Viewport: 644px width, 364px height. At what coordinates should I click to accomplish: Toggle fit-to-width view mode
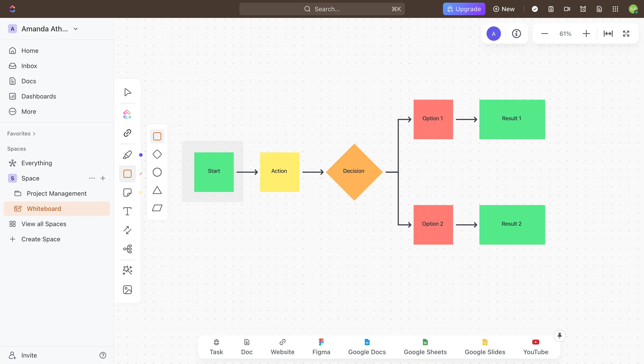pos(608,33)
